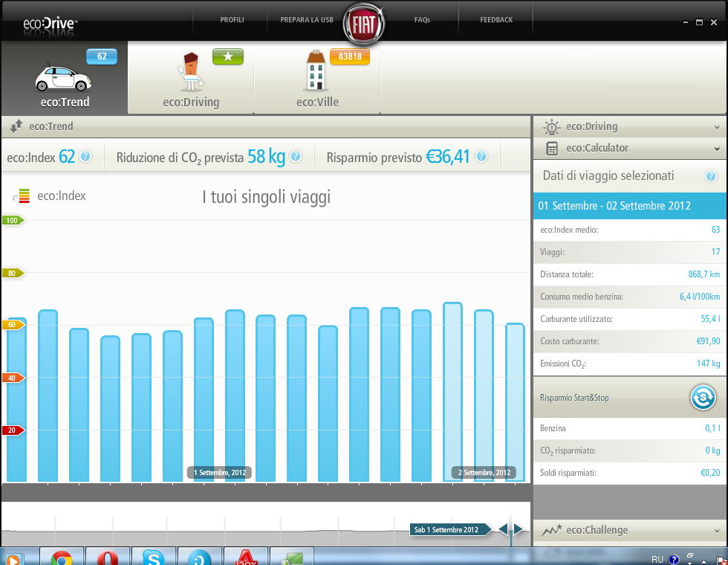
Task: Click the FEEDBACK link in the header
Action: pos(496,20)
